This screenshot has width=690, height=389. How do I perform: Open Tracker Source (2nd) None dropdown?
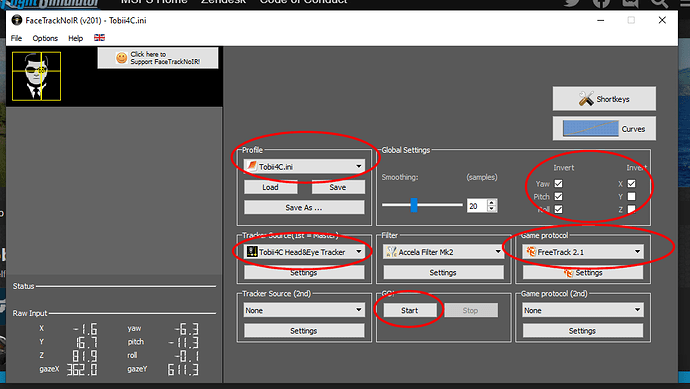coord(304,310)
